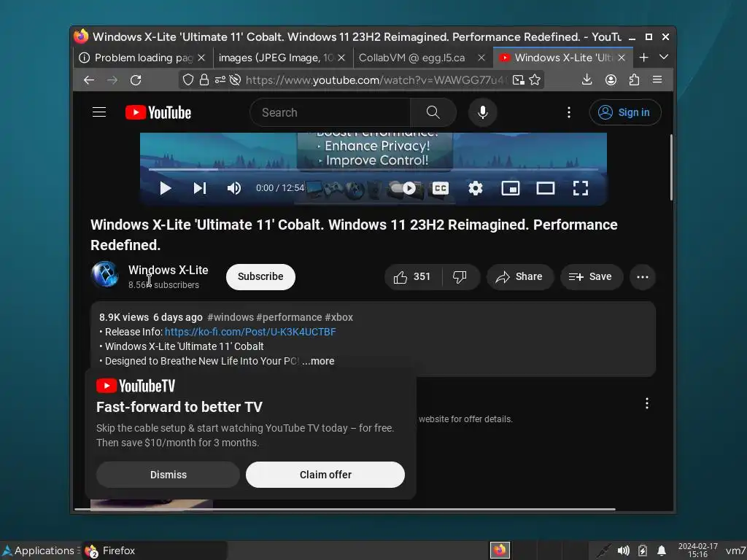Click the clock showing 2024-02-17

point(698,551)
